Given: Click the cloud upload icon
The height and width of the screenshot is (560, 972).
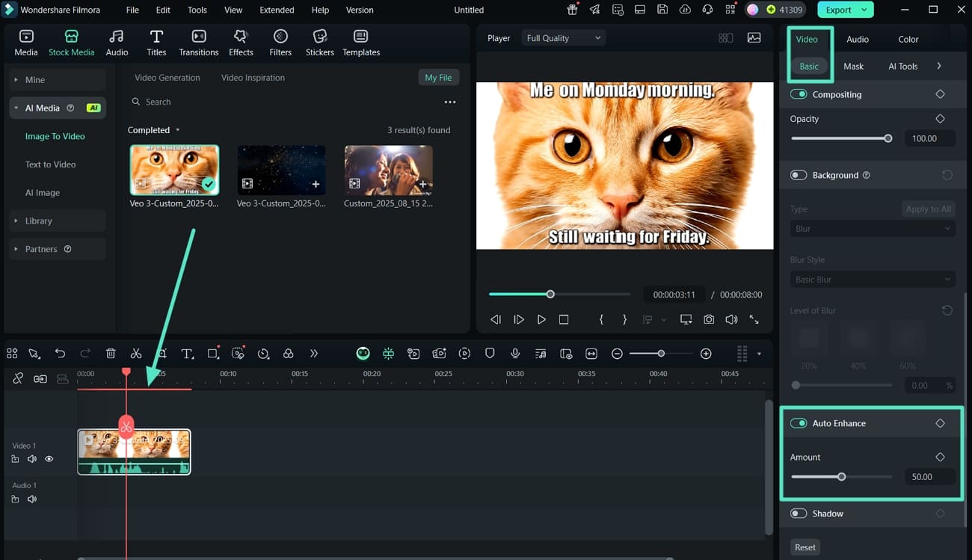Looking at the screenshot, I should 685,10.
